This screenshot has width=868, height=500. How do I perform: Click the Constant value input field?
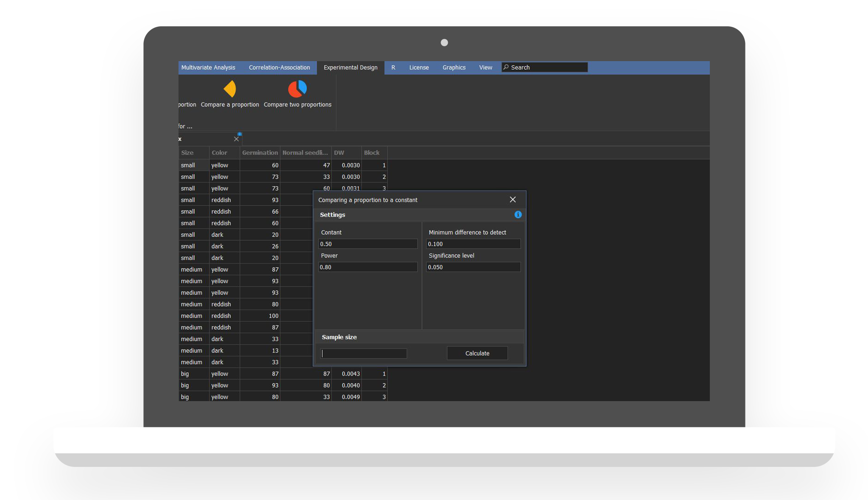368,244
